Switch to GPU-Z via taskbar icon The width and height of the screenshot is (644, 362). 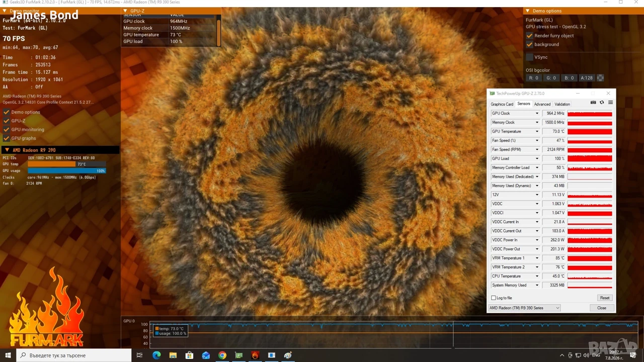(239, 355)
